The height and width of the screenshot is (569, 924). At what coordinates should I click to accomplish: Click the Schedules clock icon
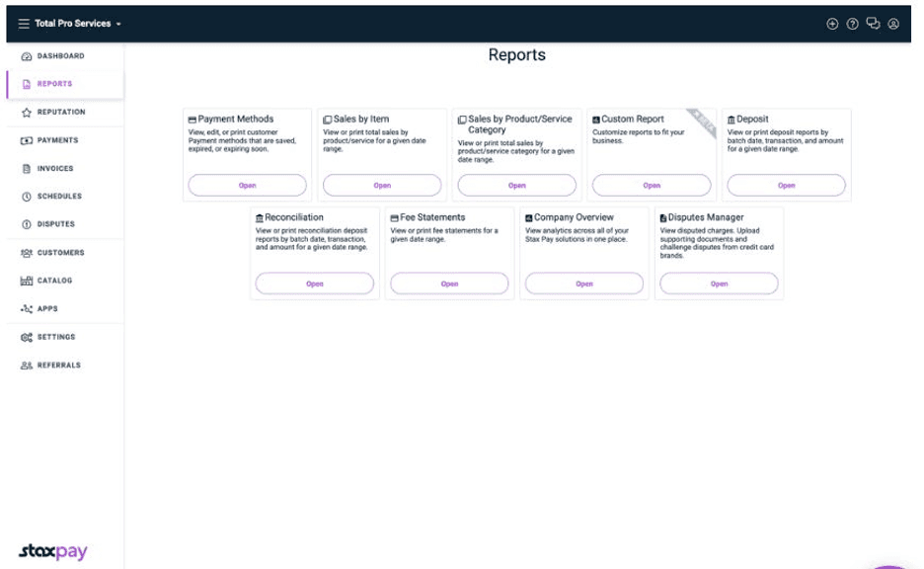point(27,197)
